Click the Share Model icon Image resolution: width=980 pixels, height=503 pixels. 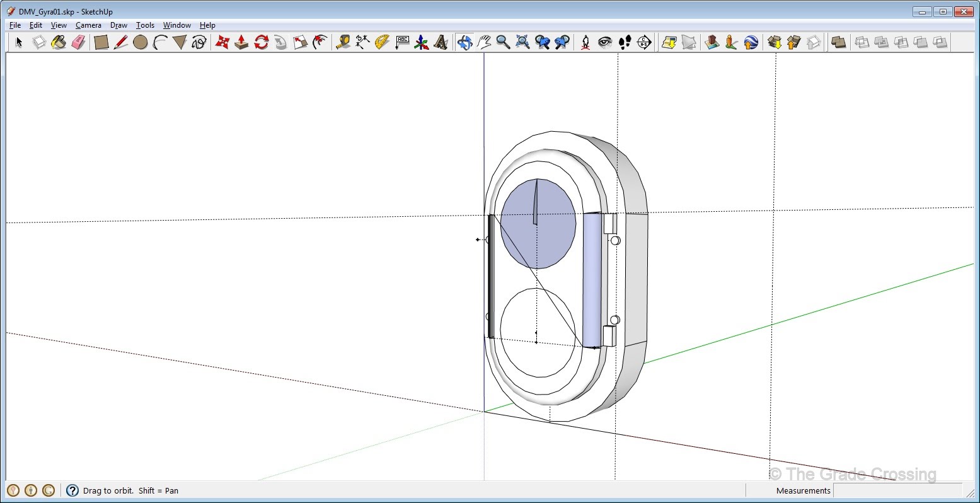click(x=794, y=42)
